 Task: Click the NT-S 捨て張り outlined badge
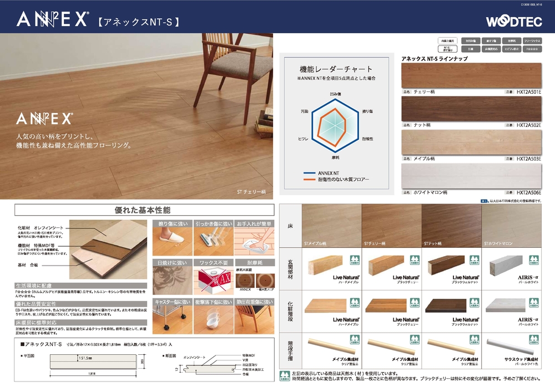448,49
